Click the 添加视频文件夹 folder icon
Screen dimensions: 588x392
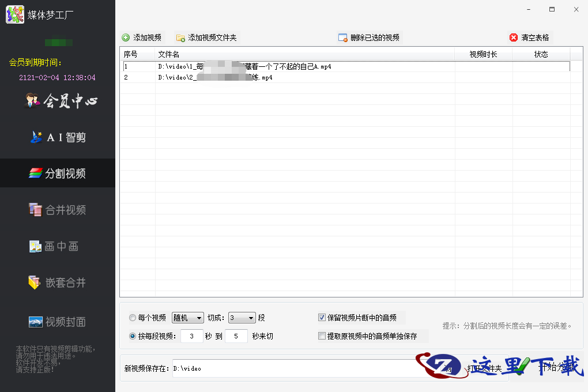(x=180, y=37)
